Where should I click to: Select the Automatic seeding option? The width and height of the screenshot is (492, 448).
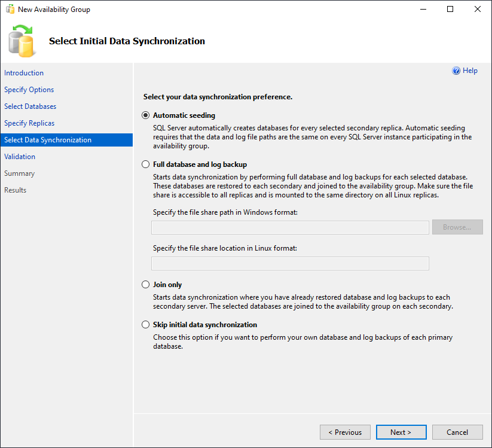point(146,115)
